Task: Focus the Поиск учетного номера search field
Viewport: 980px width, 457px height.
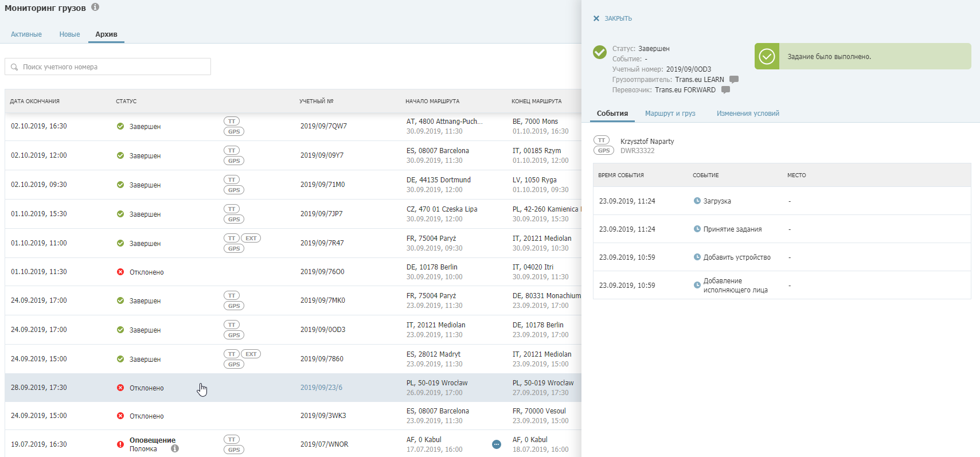Action: pyautogui.click(x=108, y=67)
